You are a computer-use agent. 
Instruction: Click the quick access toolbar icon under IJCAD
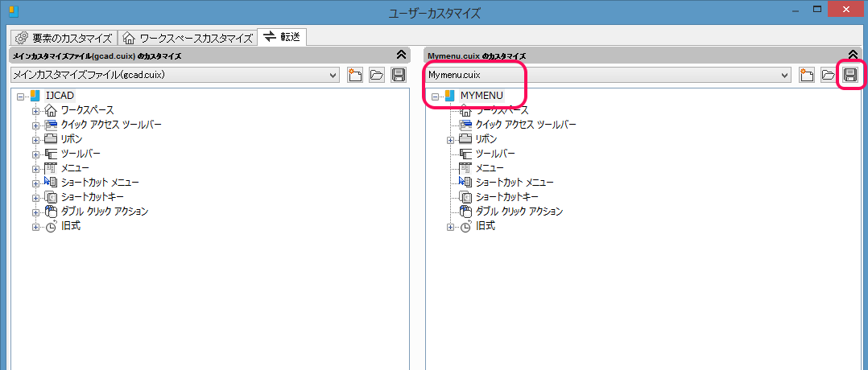51,125
